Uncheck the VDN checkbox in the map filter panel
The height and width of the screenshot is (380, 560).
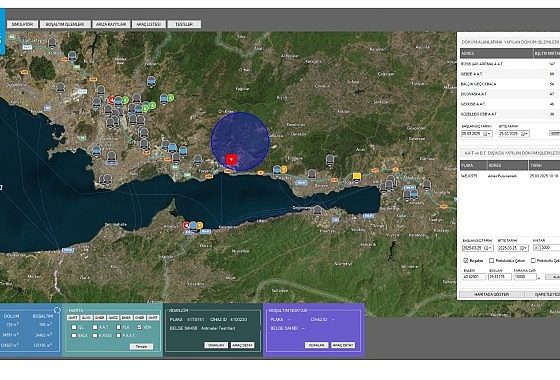coord(139,327)
